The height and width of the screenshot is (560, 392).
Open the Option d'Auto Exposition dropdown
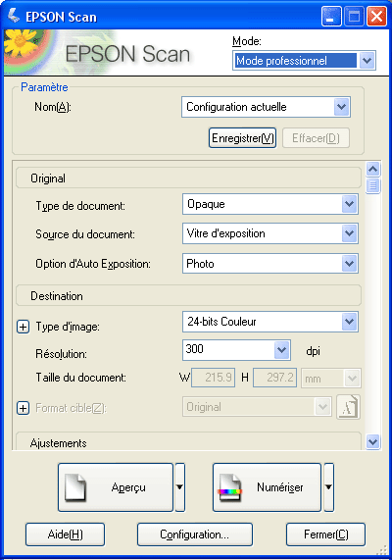tap(350, 264)
